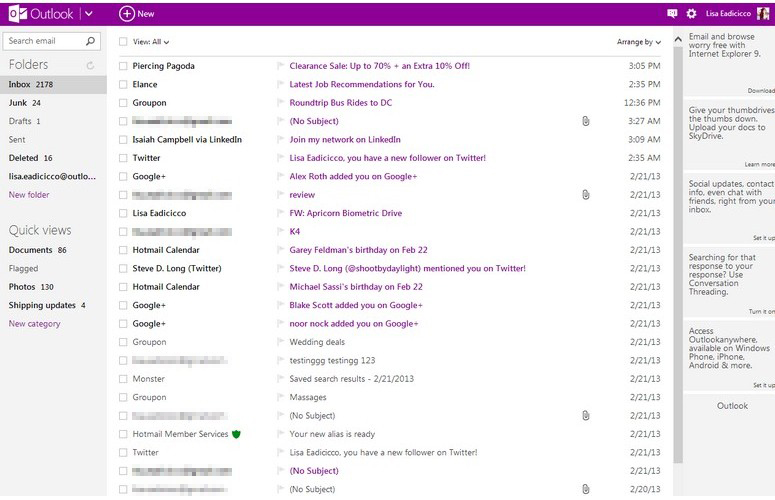The image size is (775, 500).
Task: Flag the Saved search results message
Action: (280, 379)
